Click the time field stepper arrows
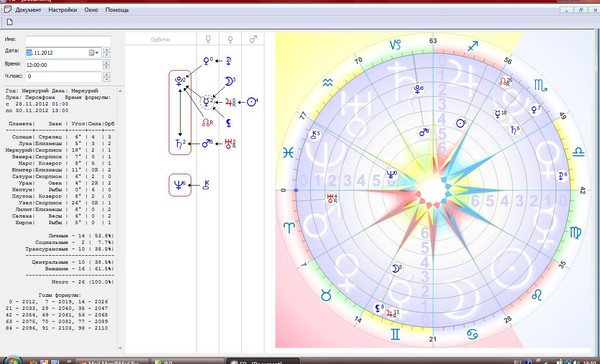The width and height of the screenshot is (600, 364). (x=107, y=65)
